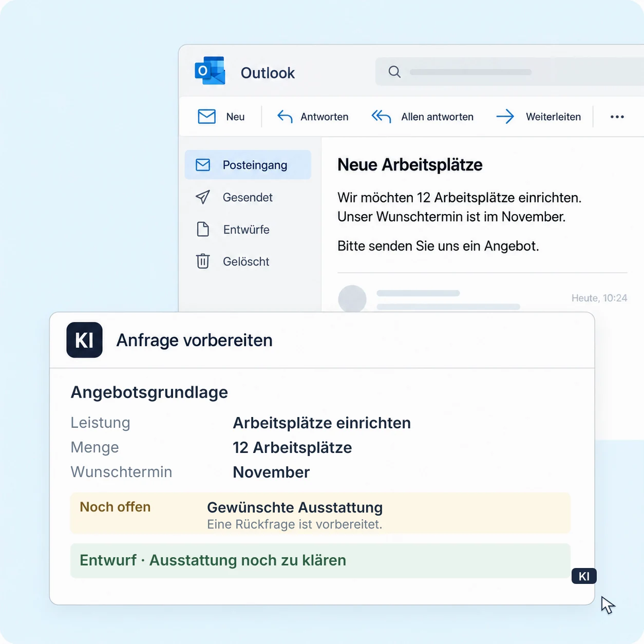Viewport: 644px width, 644px height.
Task: Select the email subject Neue Arbeitsplätze
Action: tap(410, 165)
